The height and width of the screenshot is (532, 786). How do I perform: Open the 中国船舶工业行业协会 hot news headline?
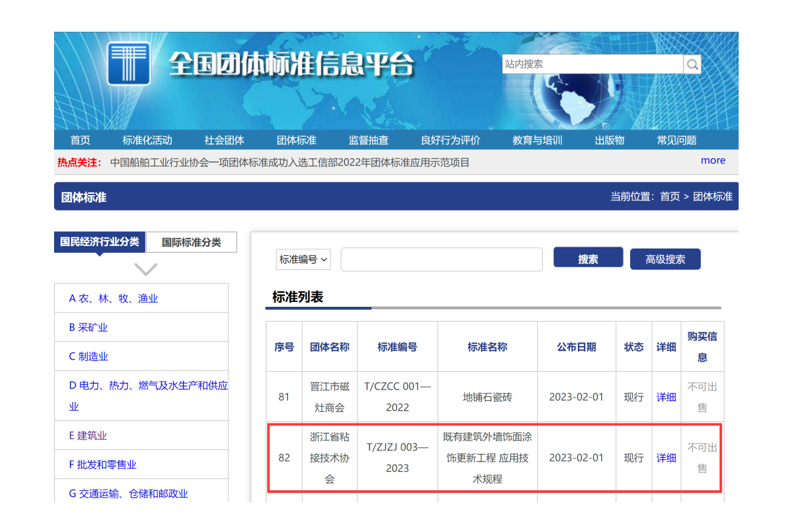pos(290,163)
